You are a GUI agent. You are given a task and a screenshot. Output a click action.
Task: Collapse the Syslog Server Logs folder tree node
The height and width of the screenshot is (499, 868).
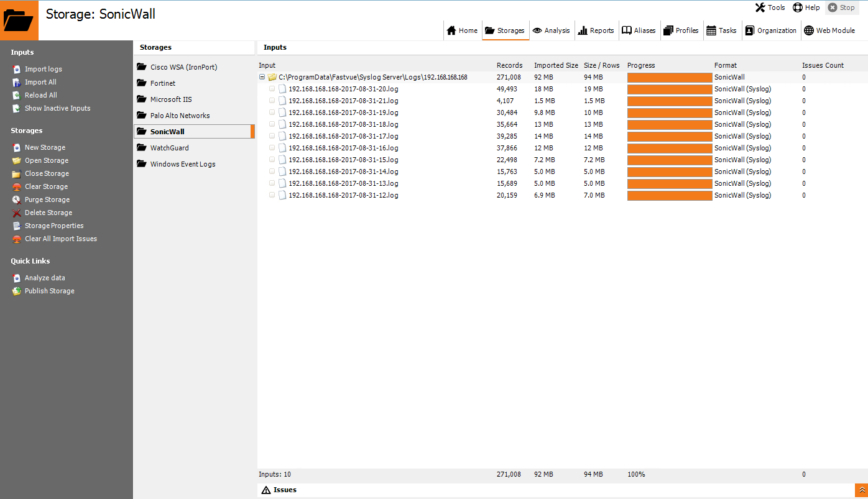(262, 77)
